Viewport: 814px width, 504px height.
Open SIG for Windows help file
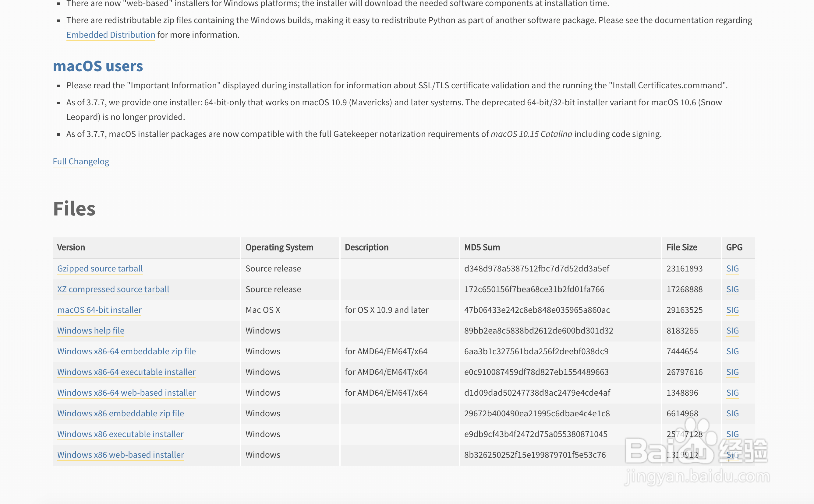click(x=732, y=330)
